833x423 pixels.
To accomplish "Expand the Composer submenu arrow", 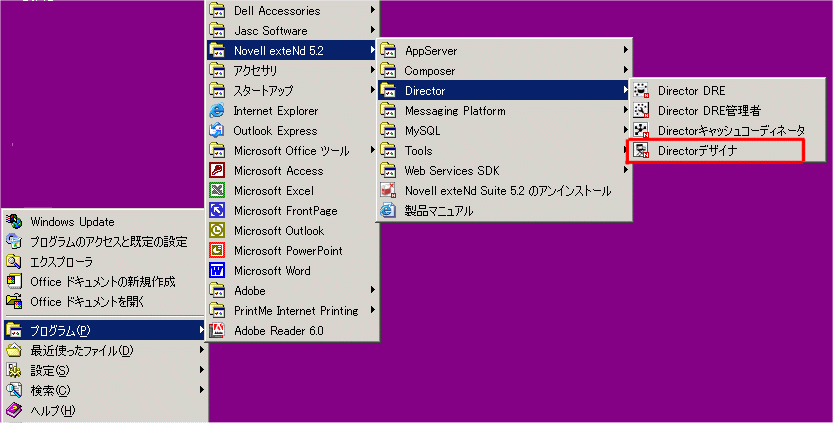I will coord(626,70).
